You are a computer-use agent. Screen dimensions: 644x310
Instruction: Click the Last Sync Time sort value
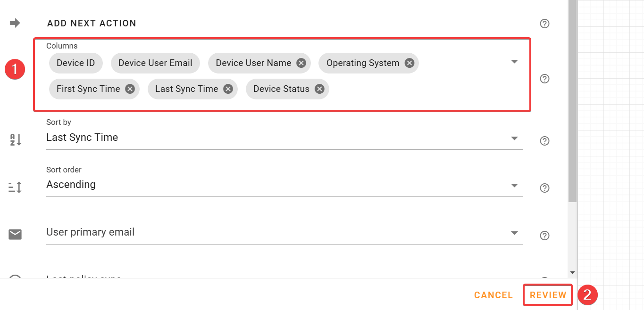(82, 138)
